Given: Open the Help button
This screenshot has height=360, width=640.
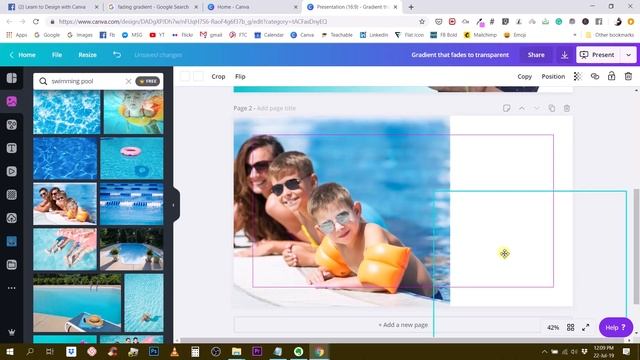Looking at the screenshot, I should (616, 327).
